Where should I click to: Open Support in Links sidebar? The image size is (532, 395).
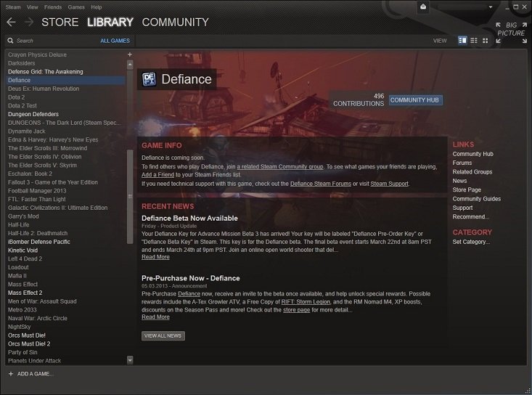coord(462,208)
